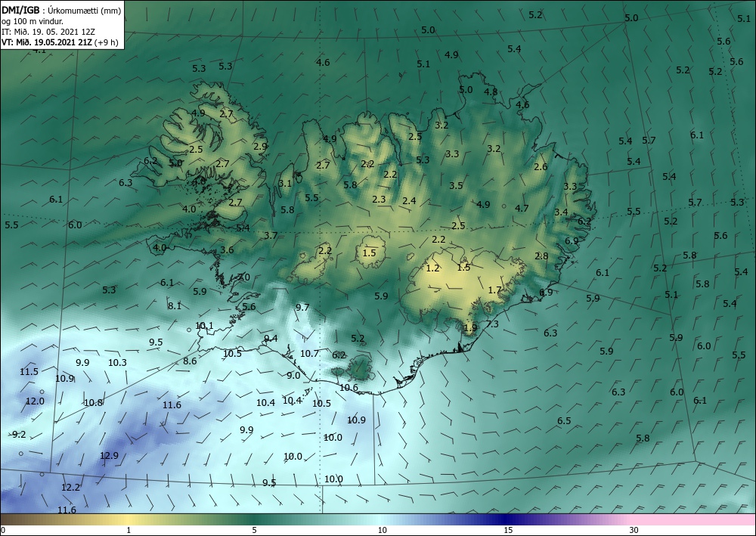Click the color scale label 15
This screenshot has width=756, height=536.
[x=508, y=530]
